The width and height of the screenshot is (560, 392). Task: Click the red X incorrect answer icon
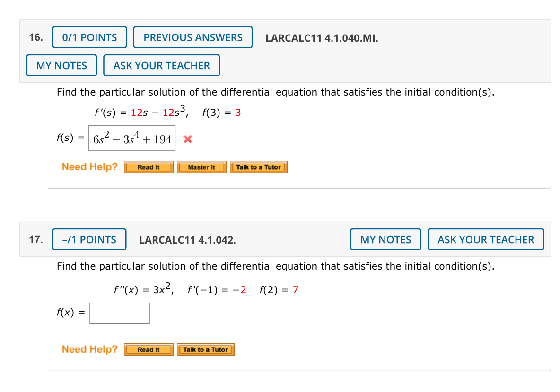187,139
